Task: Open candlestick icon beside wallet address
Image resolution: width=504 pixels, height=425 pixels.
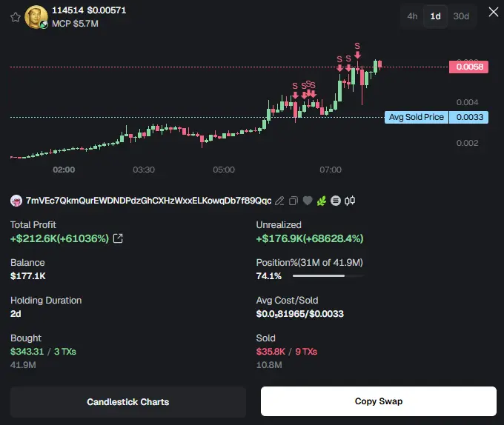Action: [x=350, y=201]
